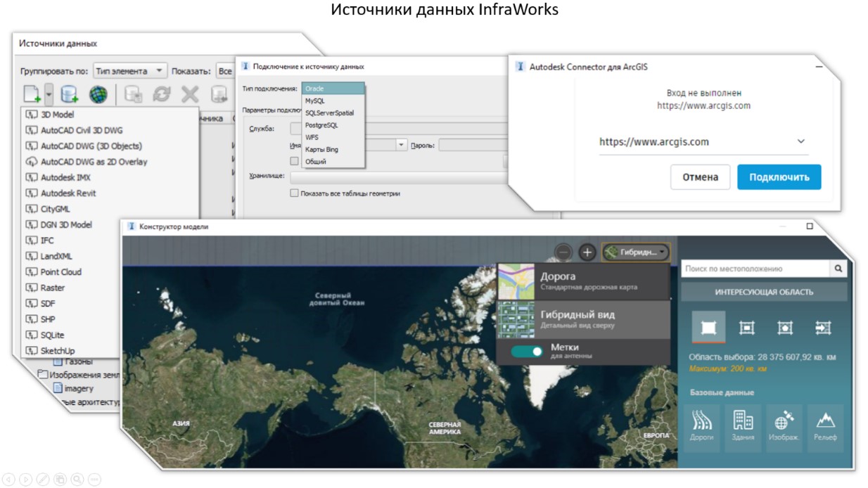Toggle the Изображ. imagery base data tile
Viewport: 868px width, 488px height.
[784, 428]
